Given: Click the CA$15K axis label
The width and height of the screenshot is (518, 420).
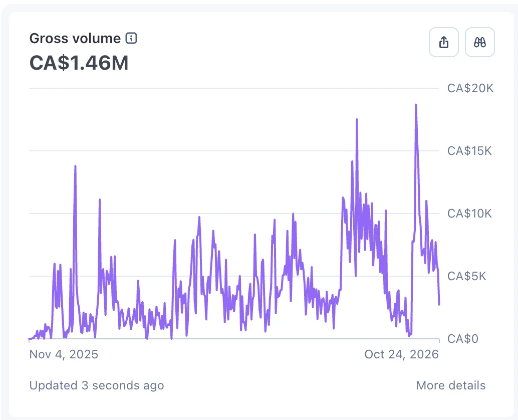Looking at the screenshot, I should pos(469,151).
